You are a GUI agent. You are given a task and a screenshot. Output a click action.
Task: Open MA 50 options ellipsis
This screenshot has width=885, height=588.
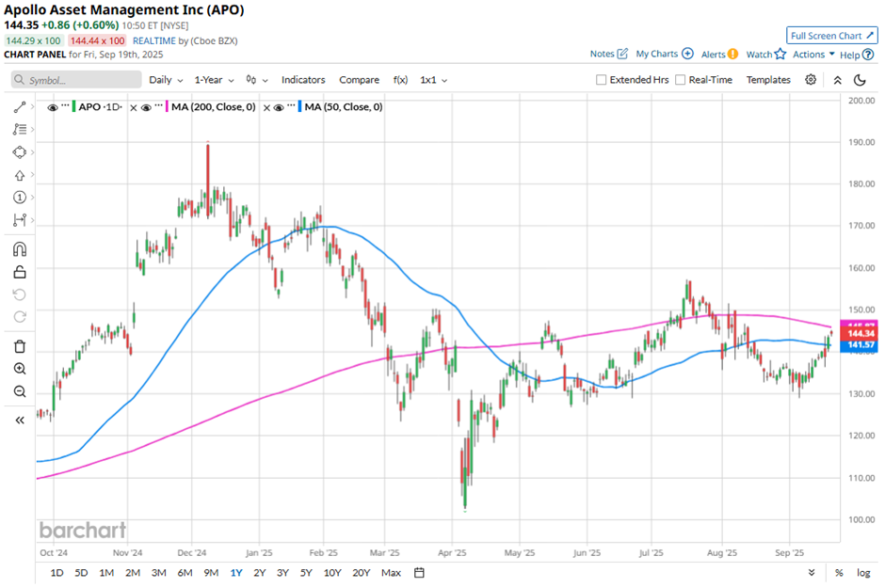pos(291,106)
